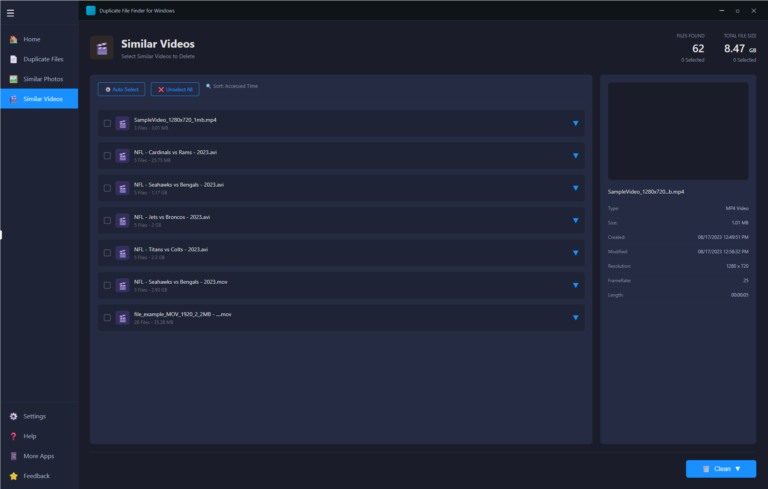Image resolution: width=768 pixels, height=489 pixels.
Task: Click video icon for Seahawks vs Bengals .avi
Action: pyautogui.click(x=122, y=188)
